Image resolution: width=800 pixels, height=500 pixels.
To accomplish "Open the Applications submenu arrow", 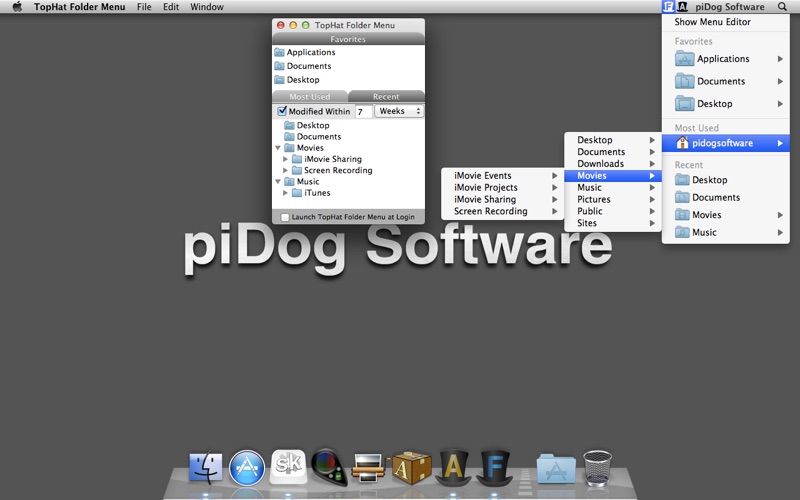I will (780, 59).
